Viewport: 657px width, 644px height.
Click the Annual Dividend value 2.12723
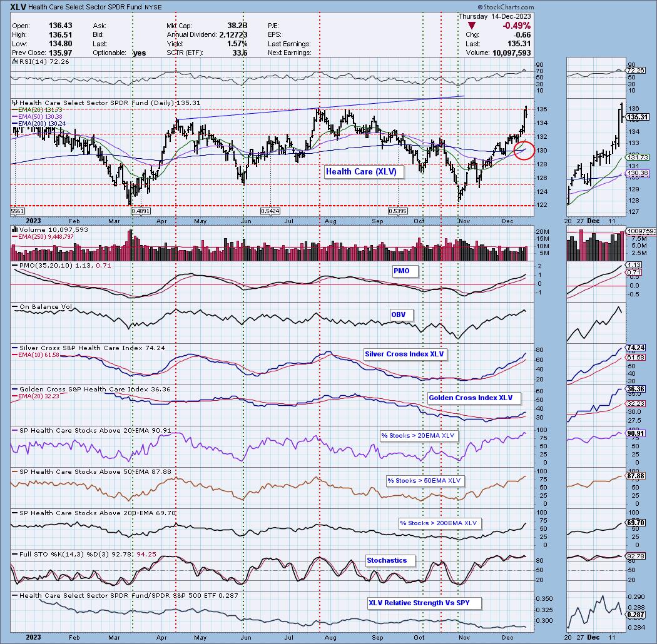233,35
